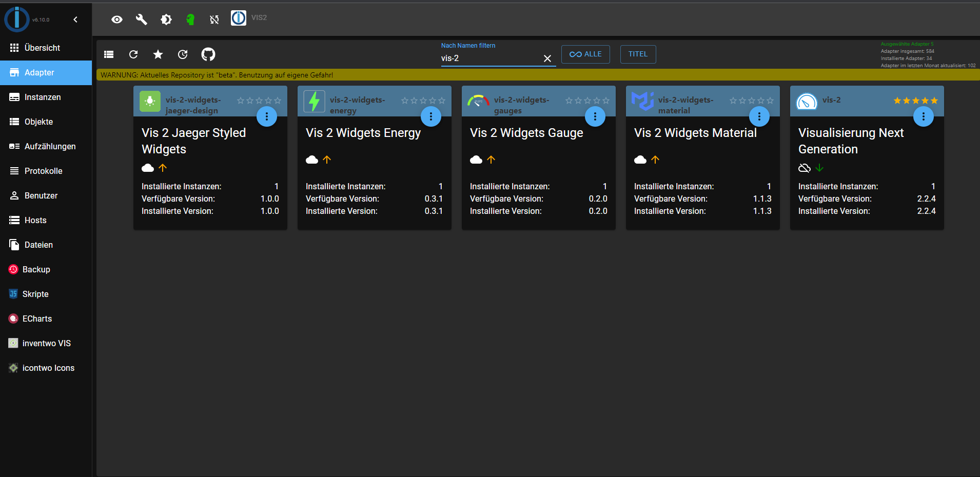Rate vis-2-widgets-jaeger-design via its stars
980x477 pixels.
[259, 101]
